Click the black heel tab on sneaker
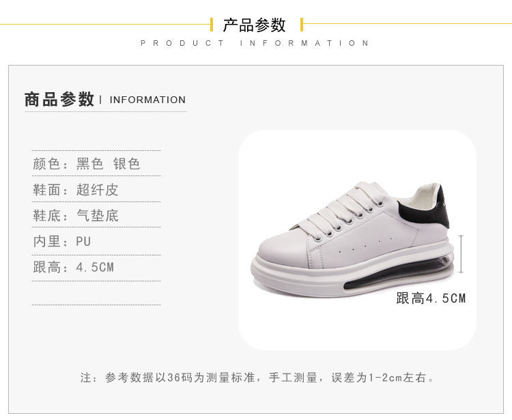The height and width of the screenshot is (420, 512). [427, 208]
